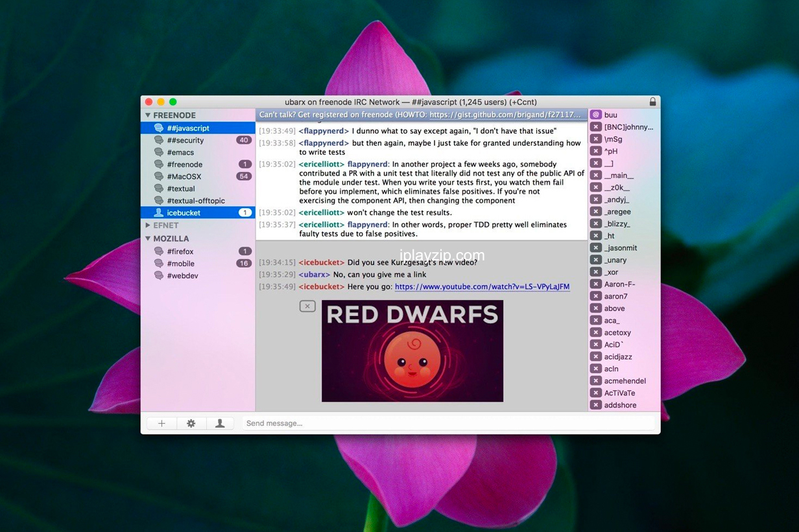Click icebucket nickname at 19:34:15
Screen dimensions: 799x532
pos(322,262)
